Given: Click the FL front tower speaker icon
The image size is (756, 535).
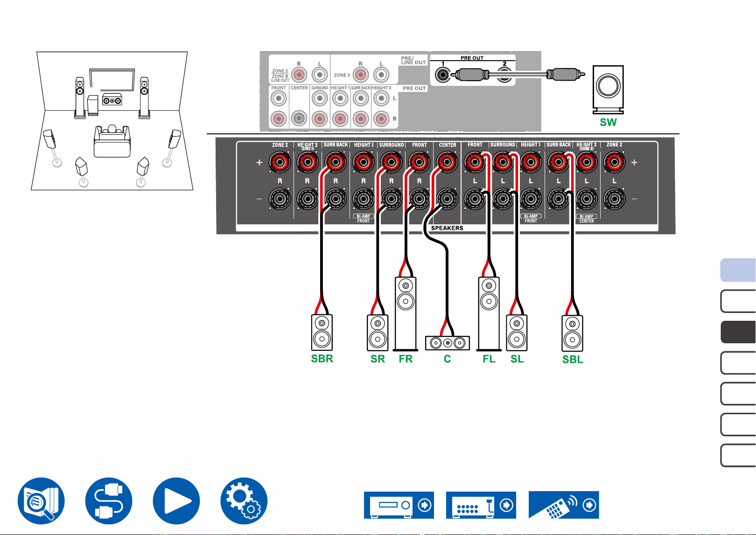Looking at the screenshot, I should [489, 314].
